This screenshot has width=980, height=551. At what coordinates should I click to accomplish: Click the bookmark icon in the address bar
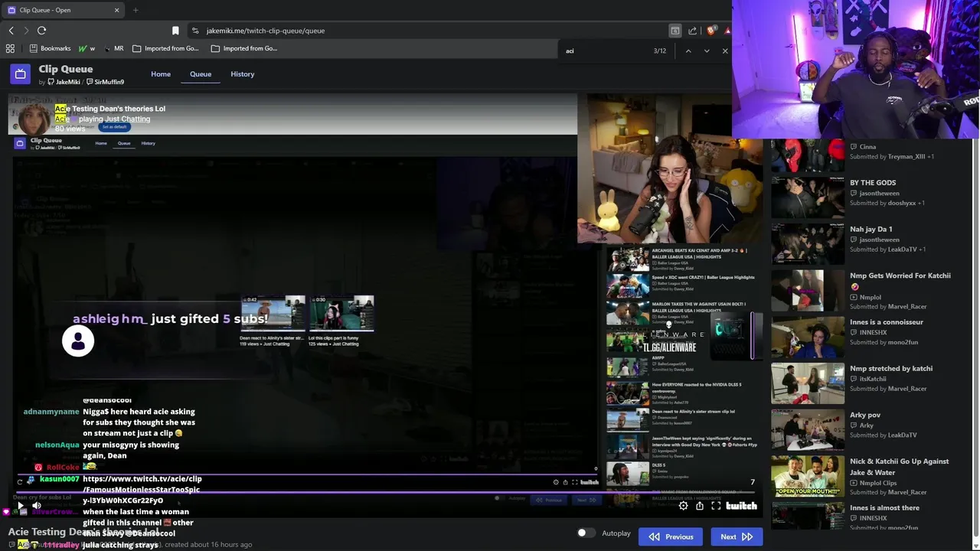coord(175,31)
